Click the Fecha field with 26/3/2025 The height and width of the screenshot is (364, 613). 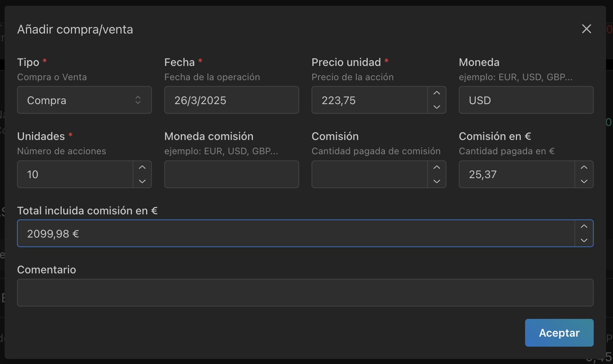232,100
